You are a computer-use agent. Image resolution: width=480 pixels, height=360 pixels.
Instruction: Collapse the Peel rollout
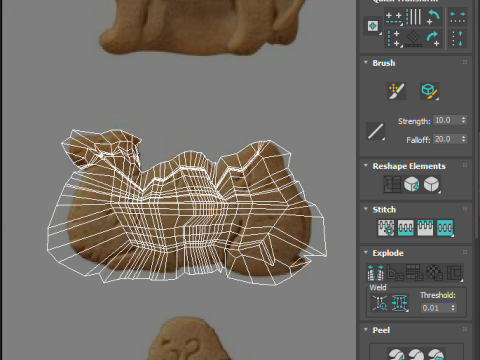coord(366,329)
